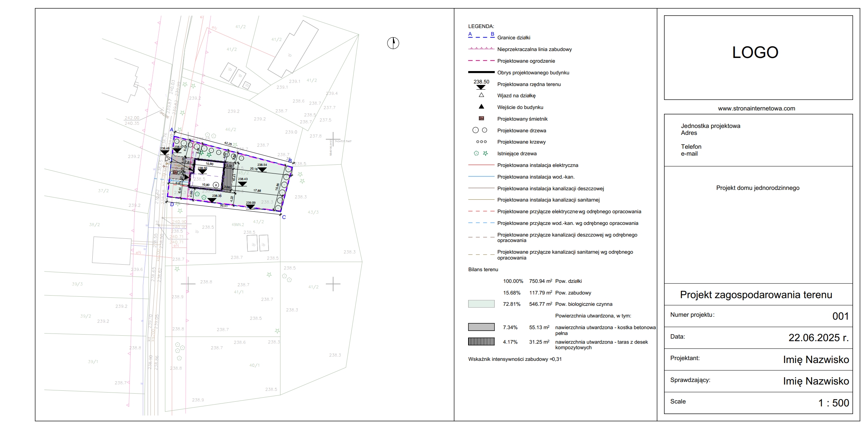Select parcel number 39/3 on the plan
The image size is (868, 429).
point(77,284)
